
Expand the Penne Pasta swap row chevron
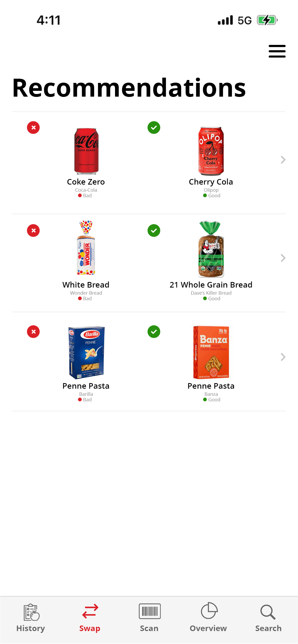[283, 357]
